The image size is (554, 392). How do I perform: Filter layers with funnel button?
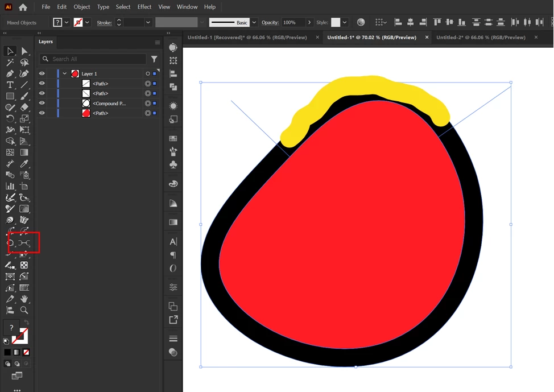[154, 59]
